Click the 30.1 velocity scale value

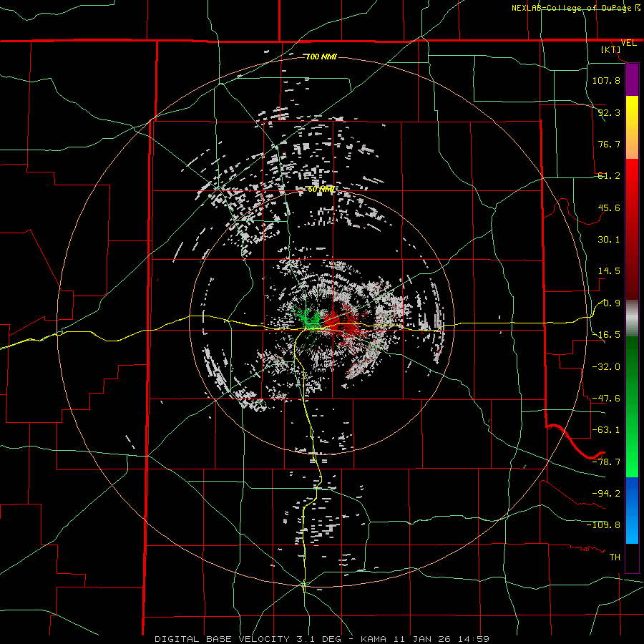pos(609,240)
